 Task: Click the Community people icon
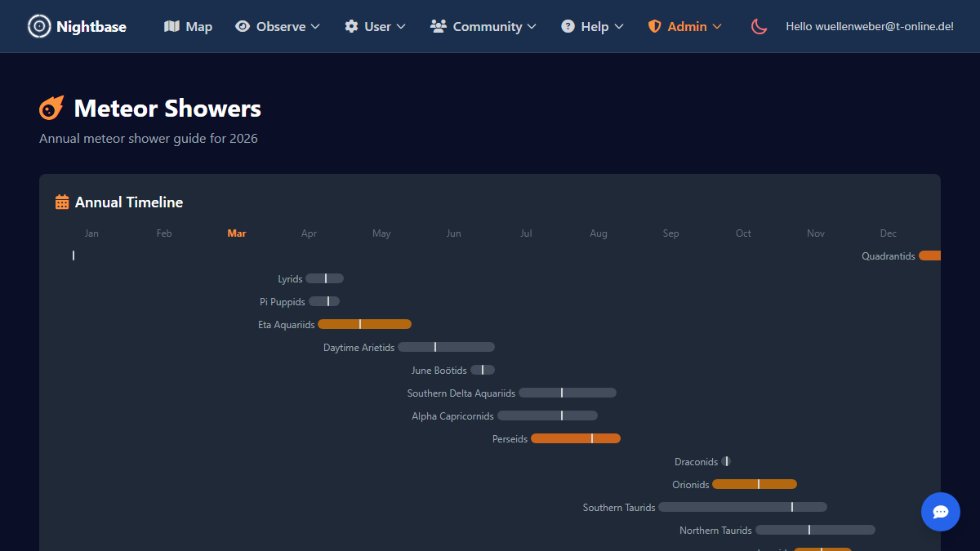(439, 26)
